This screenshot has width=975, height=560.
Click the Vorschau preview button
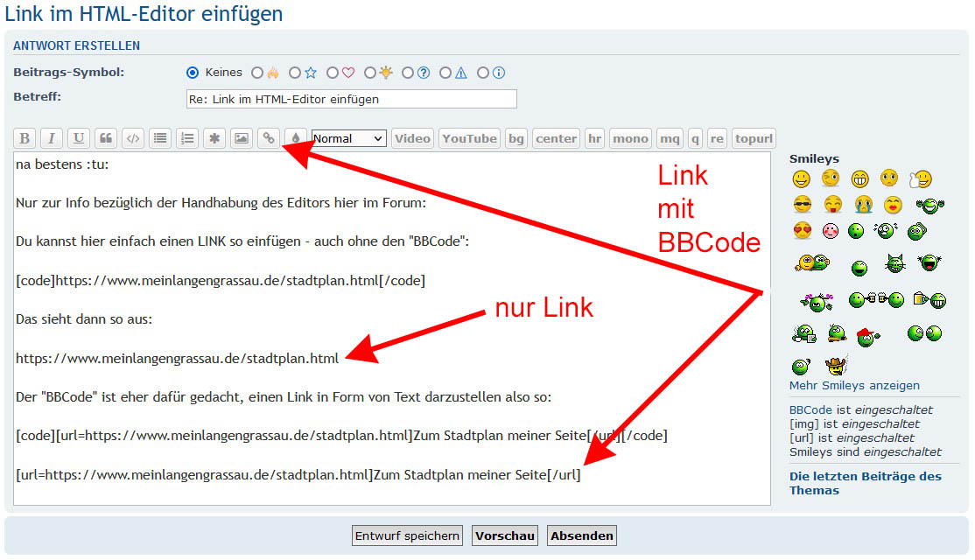(x=505, y=535)
